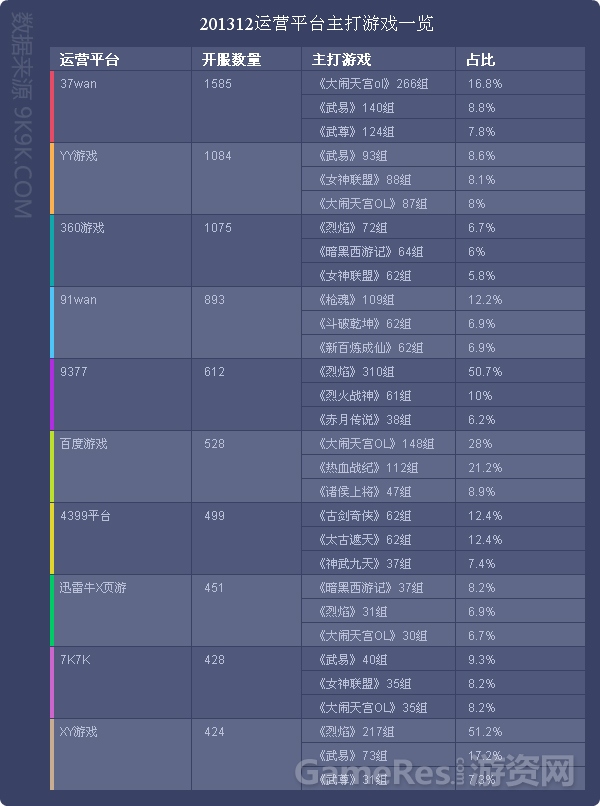Click 《热血战纪》112组 entry

click(x=367, y=468)
